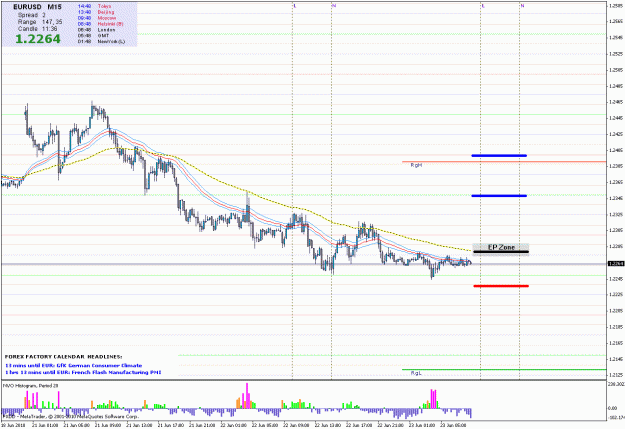Click the 21 Jun 17:00 time axis label
625x429 pixels.
tap(171, 425)
